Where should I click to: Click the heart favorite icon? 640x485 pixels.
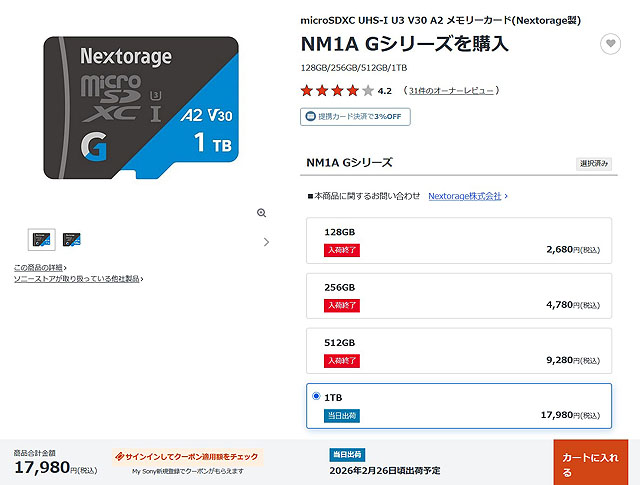pos(610,44)
